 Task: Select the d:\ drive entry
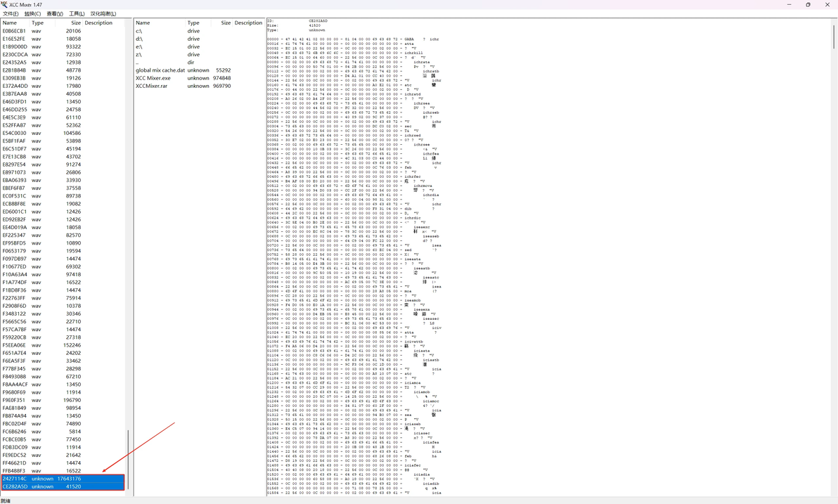(x=183, y=39)
